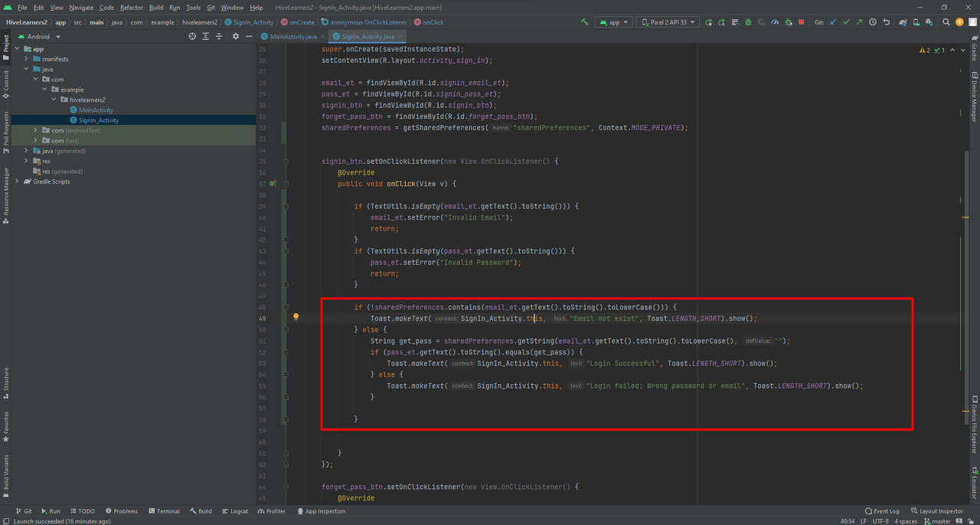Open the Navigate menu
980x525 pixels.
click(x=81, y=8)
